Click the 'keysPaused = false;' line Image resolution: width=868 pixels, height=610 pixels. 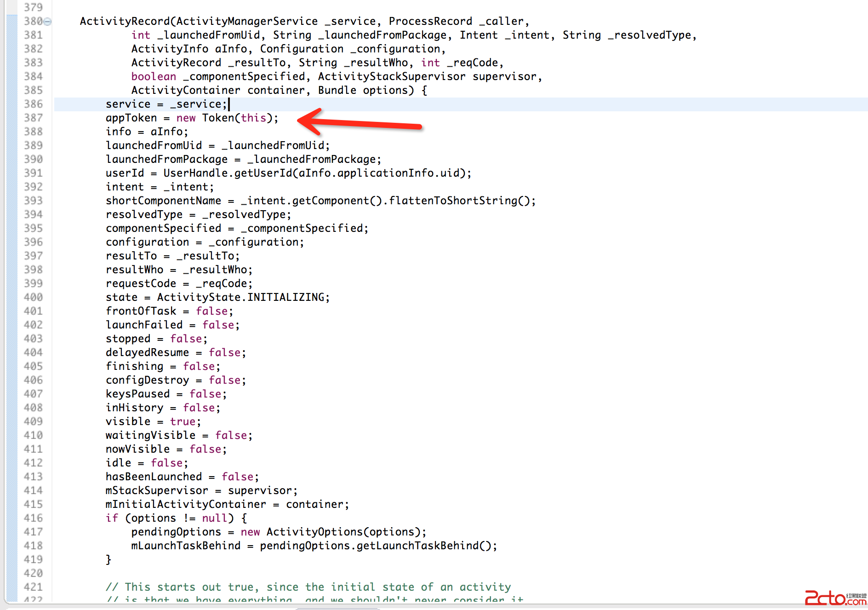tap(166, 394)
